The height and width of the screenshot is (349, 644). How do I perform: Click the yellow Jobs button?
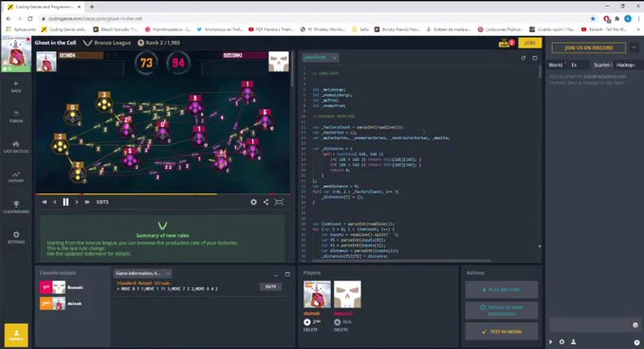[530, 43]
